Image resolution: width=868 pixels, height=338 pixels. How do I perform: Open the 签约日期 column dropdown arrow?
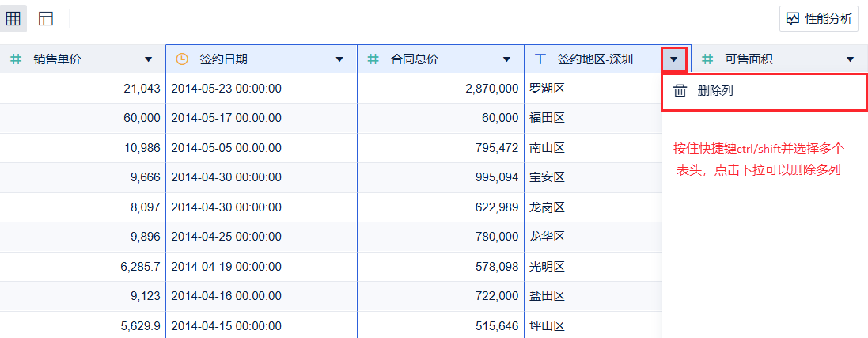pos(339,59)
